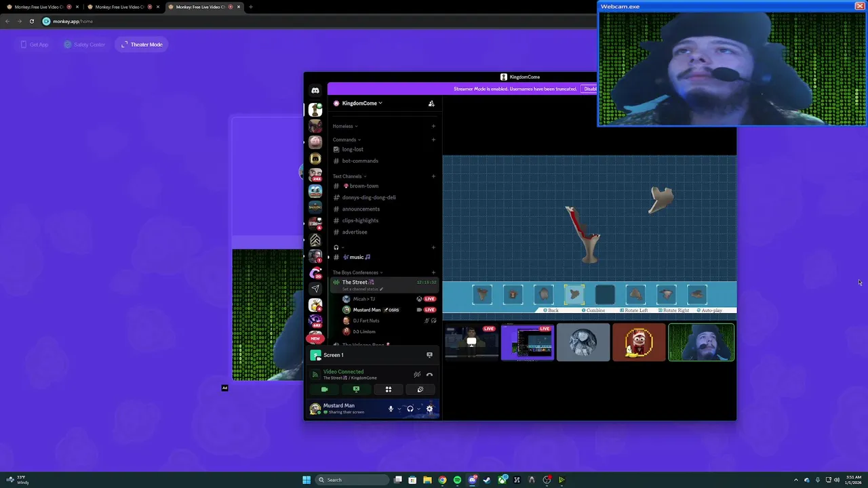Toggle Theater Mode on the Monkey page
This screenshot has height=488, width=868.
click(x=142, y=45)
